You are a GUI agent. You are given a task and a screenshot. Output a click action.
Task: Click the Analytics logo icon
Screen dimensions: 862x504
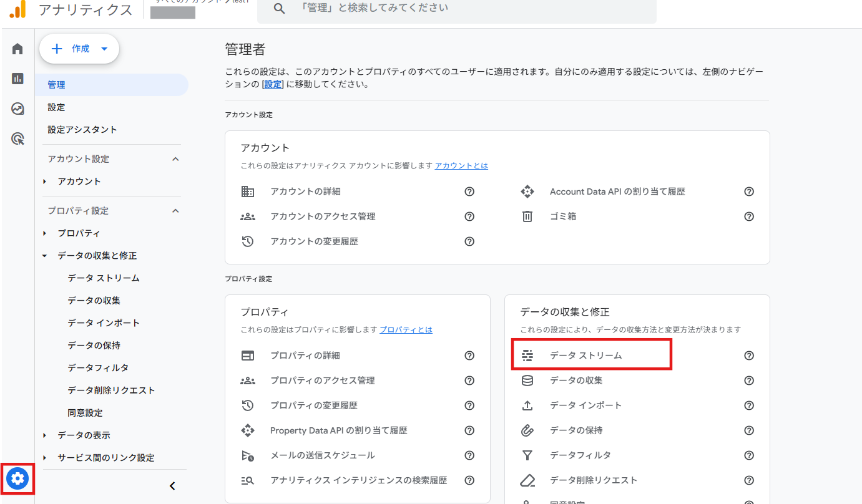[x=17, y=9]
